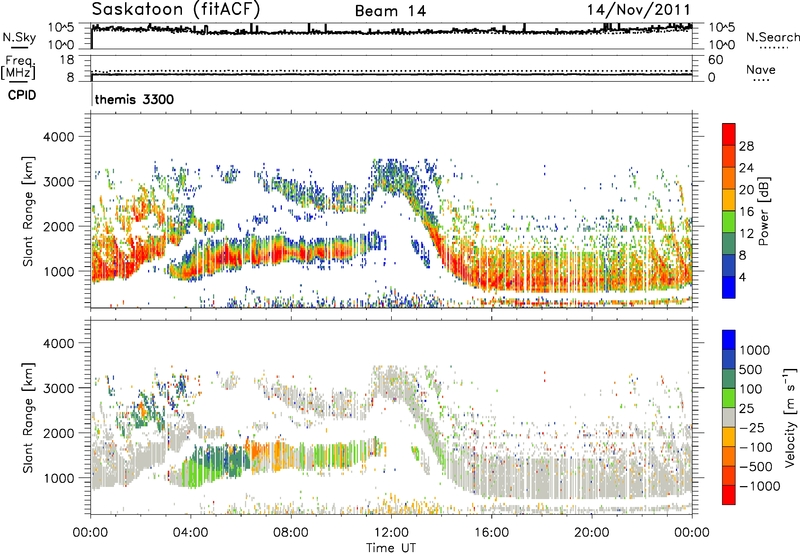Screen dimensions: 800x554
Task: Select the gray -25 to 25 Velocity segment
Action: point(729,417)
